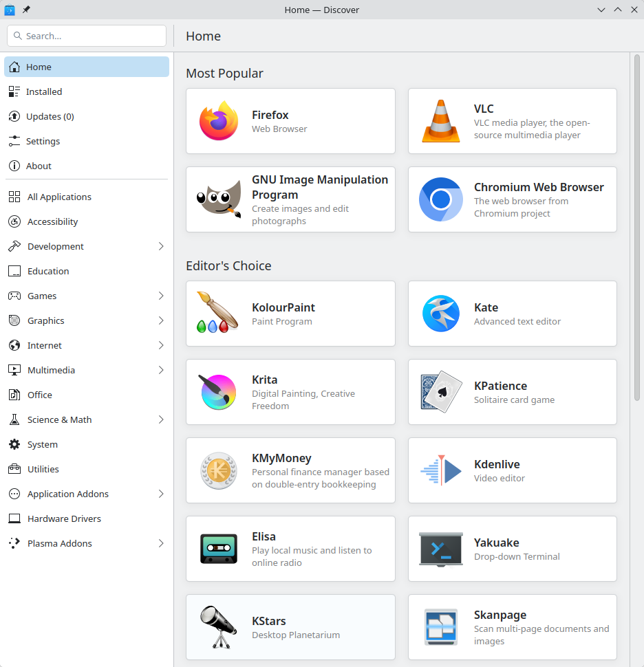Click the Kdenlive app icon

(x=440, y=470)
